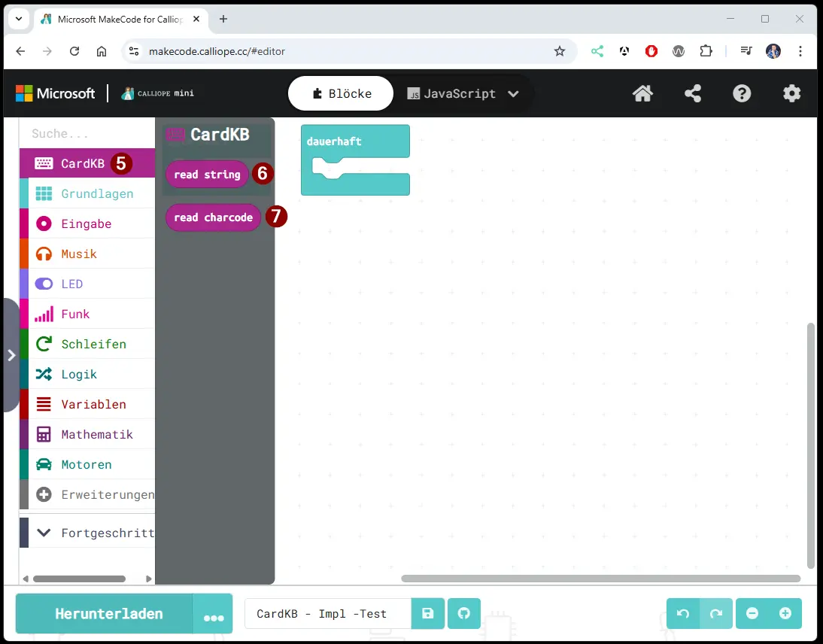Undo the last change
823x644 pixels.
[683, 614]
